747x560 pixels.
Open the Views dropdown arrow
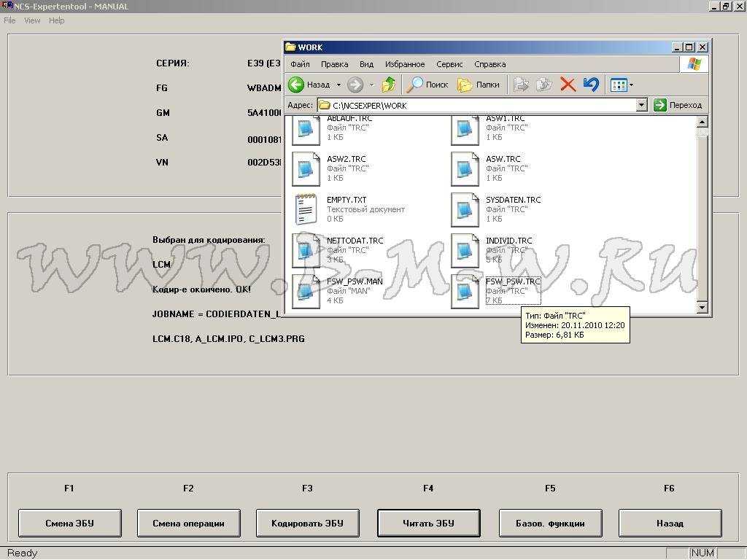(631, 85)
